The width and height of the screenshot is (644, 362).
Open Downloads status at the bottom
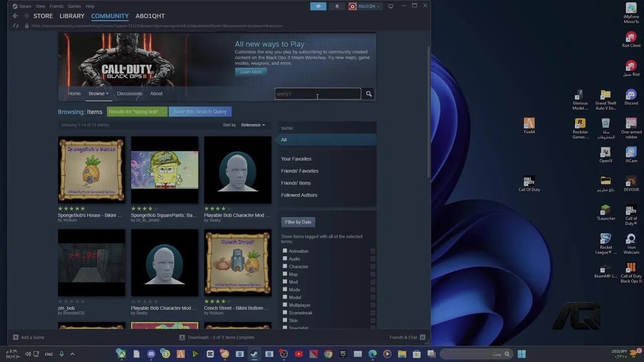point(217,337)
